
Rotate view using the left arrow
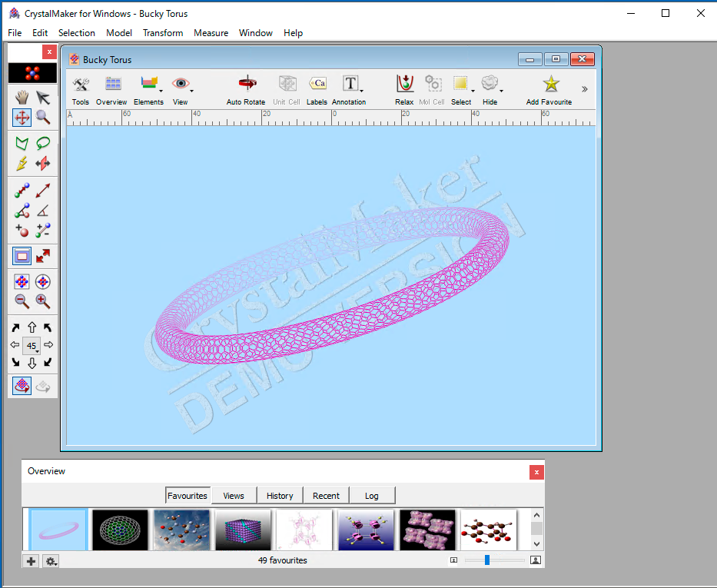coord(15,345)
